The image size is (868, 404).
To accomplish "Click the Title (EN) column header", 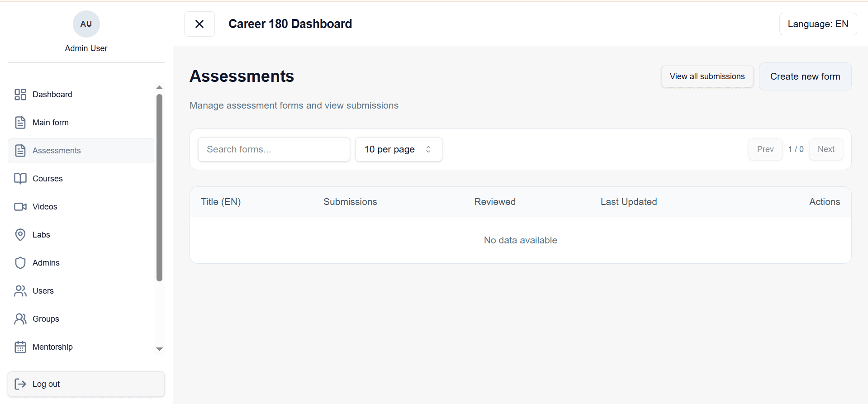I will pos(221,202).
